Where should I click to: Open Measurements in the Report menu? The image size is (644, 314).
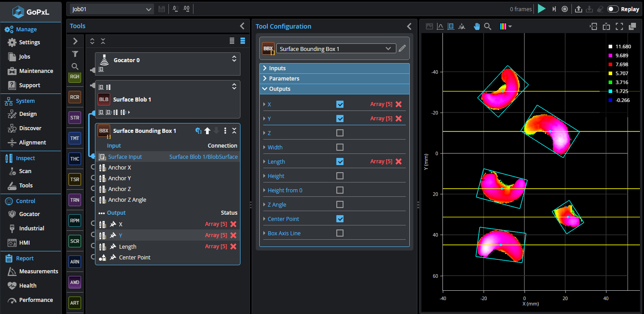[39, 271]
